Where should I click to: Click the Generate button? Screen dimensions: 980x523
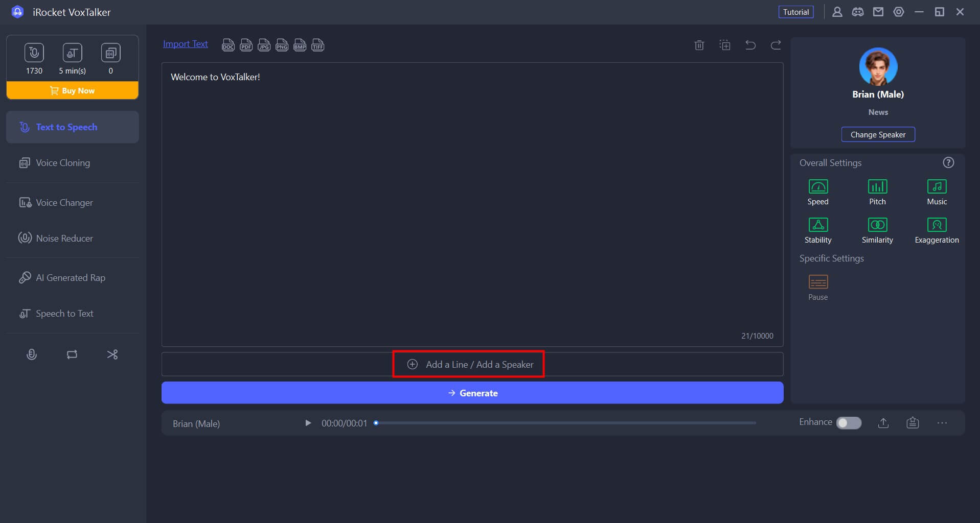[472, 393]
